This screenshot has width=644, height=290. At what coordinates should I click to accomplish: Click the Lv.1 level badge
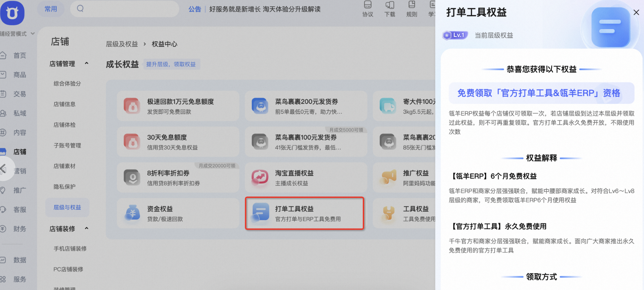point(455,35)
